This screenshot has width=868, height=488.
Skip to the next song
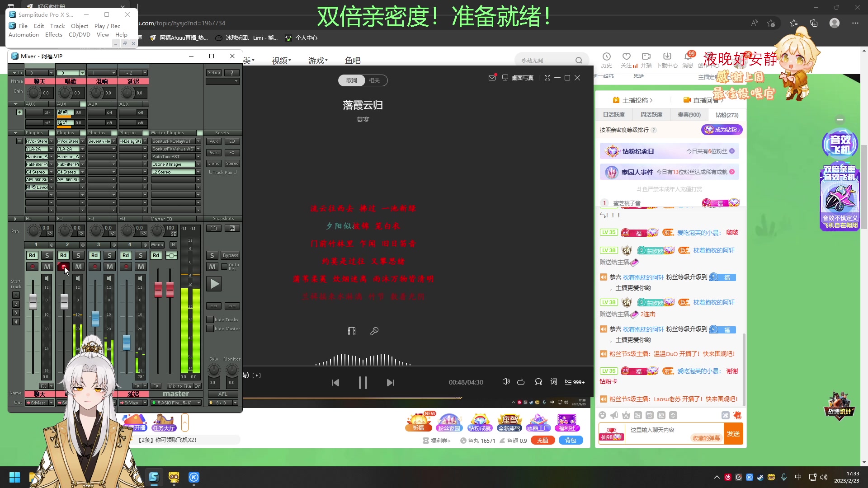point(390,383)
